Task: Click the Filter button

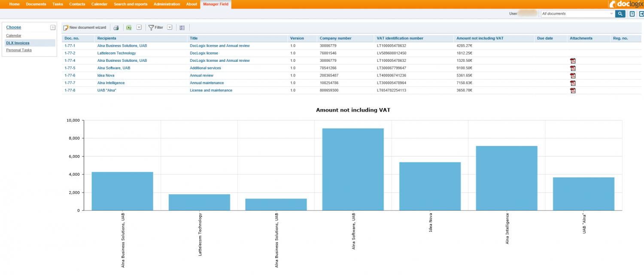Action: [x=156, y=27]
